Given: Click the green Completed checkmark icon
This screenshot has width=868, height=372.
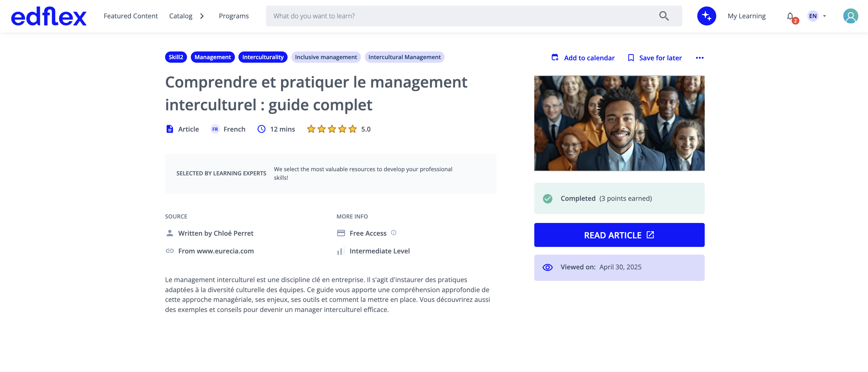Looking at the screenshot, I should click(547, 199).
